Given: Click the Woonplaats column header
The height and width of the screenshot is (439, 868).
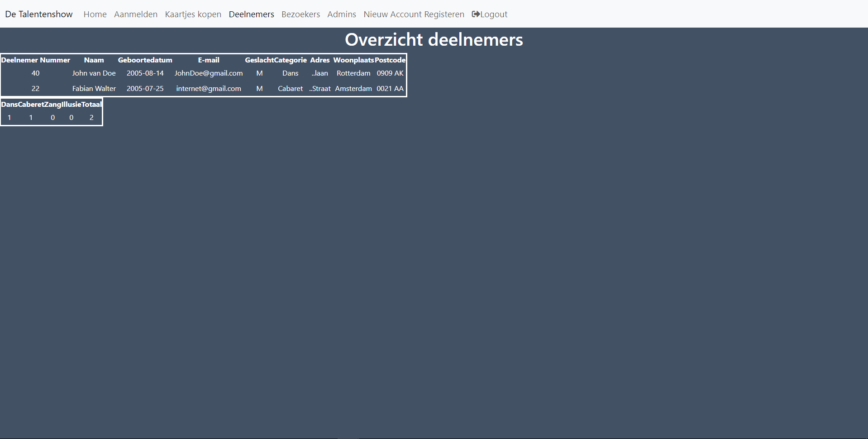Looking at the screenshot, I should (353, 60).
